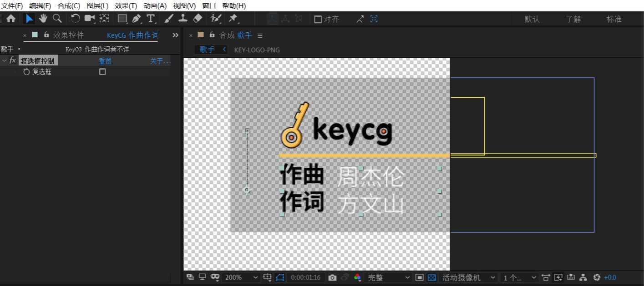Switch to the 了解 workspace
This screenshot has width=644, height=286.
coord(573,19)
